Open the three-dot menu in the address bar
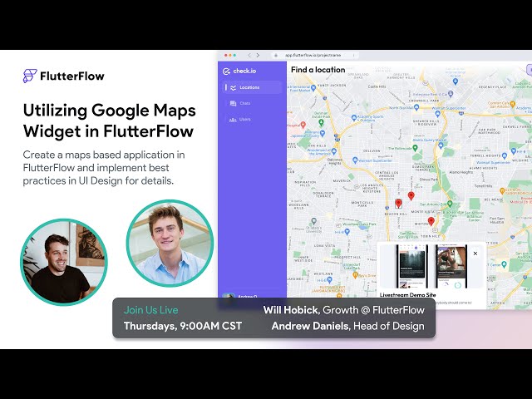 (x=353, y=56)
